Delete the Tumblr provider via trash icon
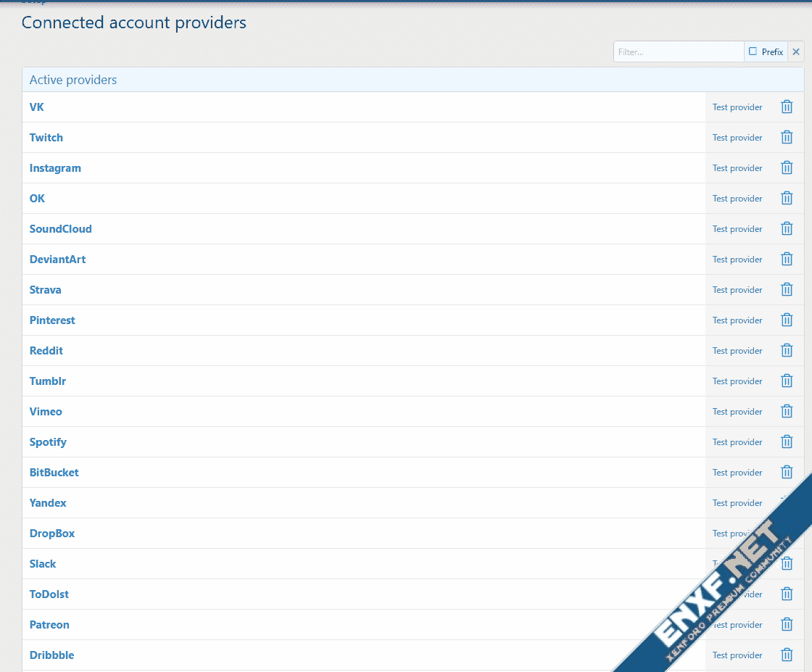Viewport: 812px width, 672px height. point(787,381)
